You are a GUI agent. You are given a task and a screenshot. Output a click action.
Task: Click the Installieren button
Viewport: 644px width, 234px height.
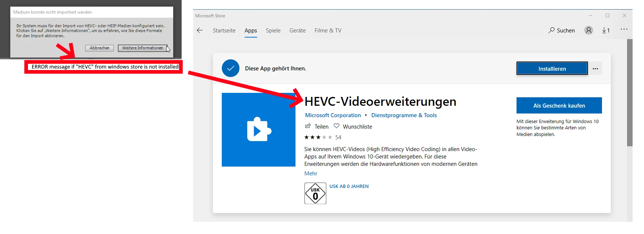pos(552,69)
